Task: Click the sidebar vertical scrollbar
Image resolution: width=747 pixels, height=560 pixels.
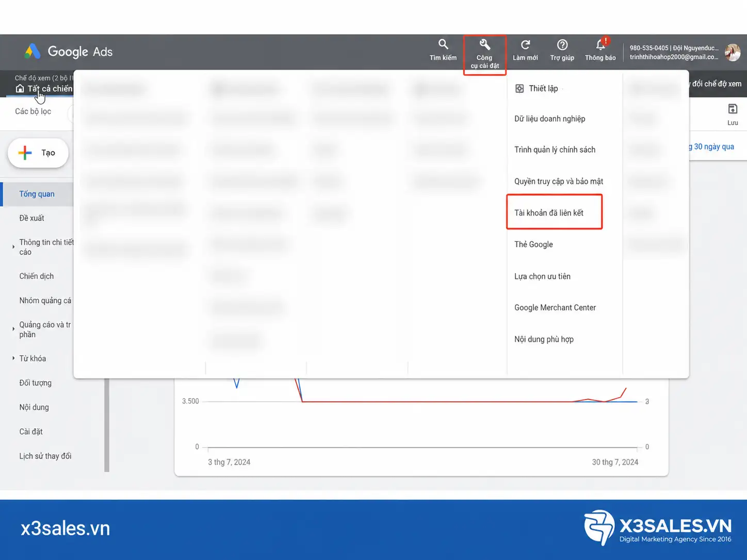Action: 107,425
